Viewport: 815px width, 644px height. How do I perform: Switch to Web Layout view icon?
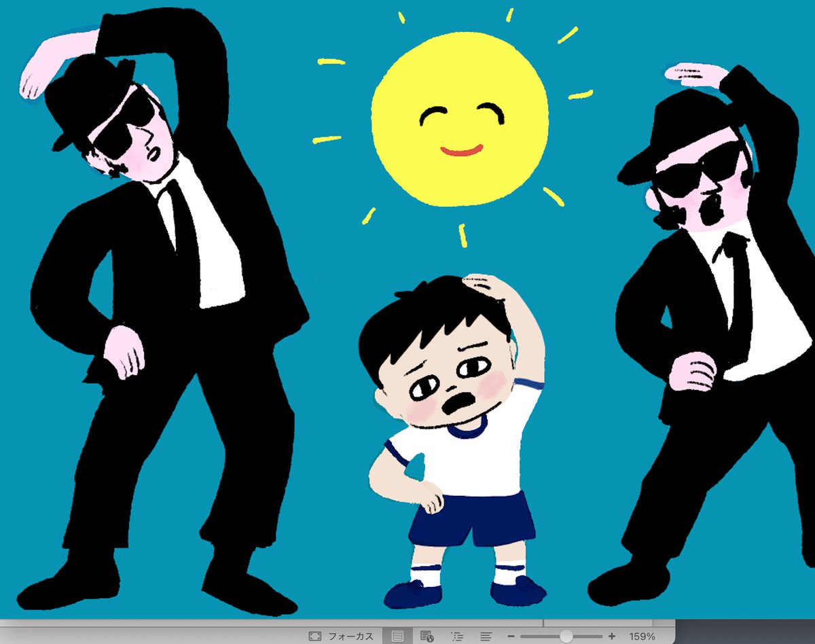pyautogui.click(x=427, y=637)
